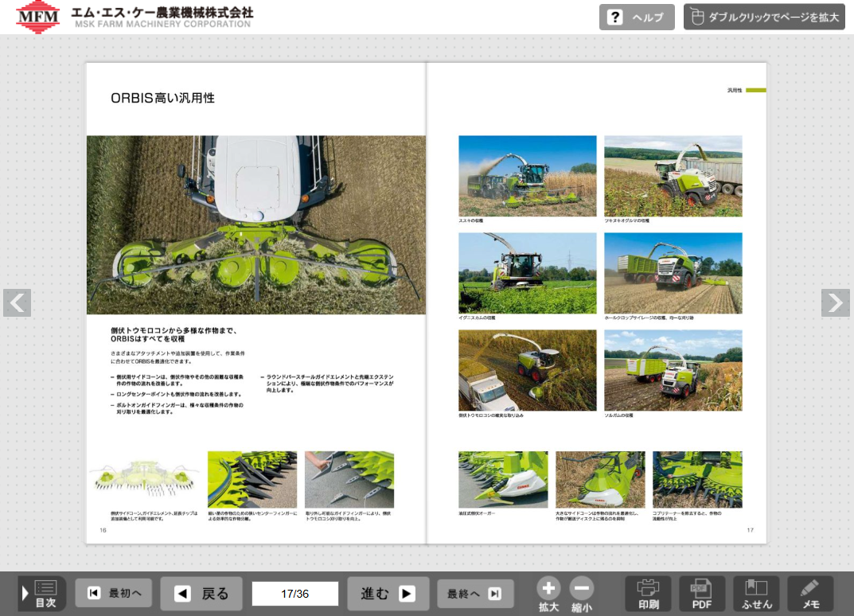The image size is (854, 616).
Task: Select the lodged corn 倒伏トウモロコシ truck photo
Action: tap(527, 370)
